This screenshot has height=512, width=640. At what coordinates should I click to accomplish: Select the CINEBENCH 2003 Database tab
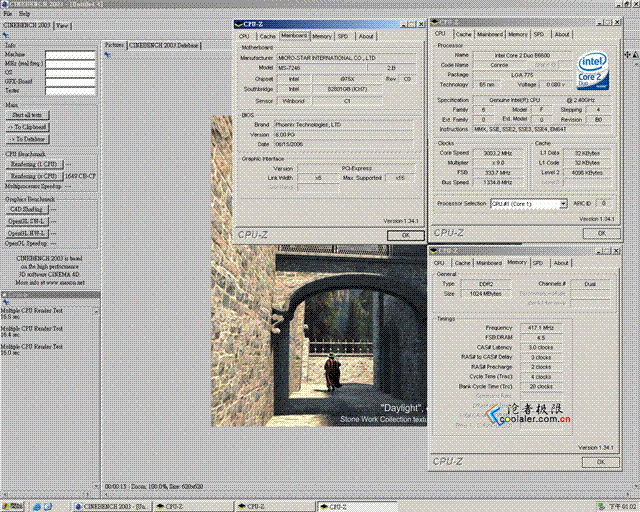pyautogui.click(x=164, y=45)
